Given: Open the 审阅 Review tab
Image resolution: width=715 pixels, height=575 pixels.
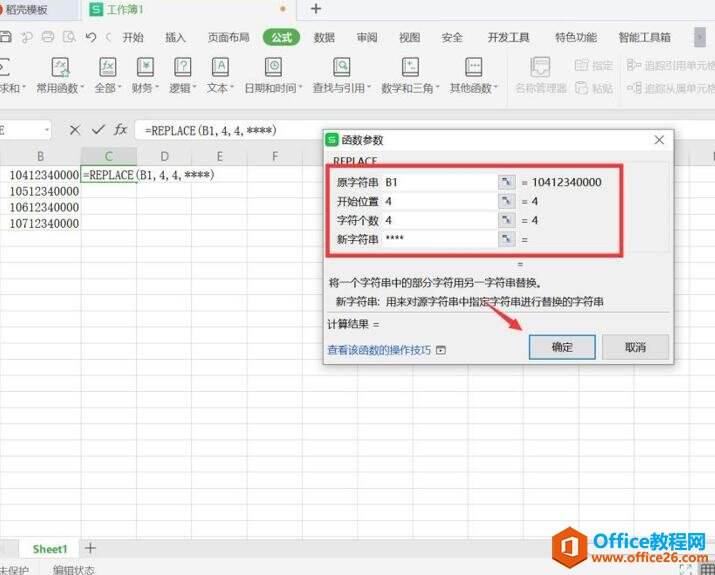Looking at the screenshot, I should pos(367,37).
